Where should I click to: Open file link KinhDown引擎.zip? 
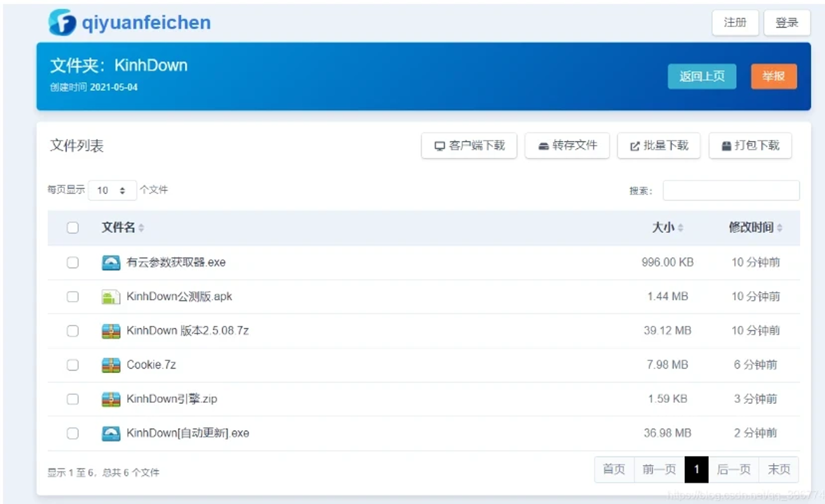[172, 399]
